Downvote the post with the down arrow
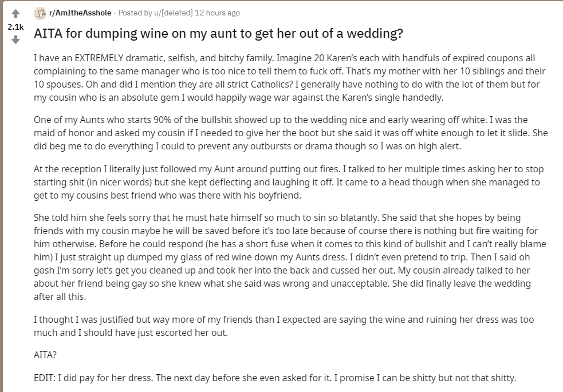The width and height of the screenshot is (563, 392). (15, 40)
